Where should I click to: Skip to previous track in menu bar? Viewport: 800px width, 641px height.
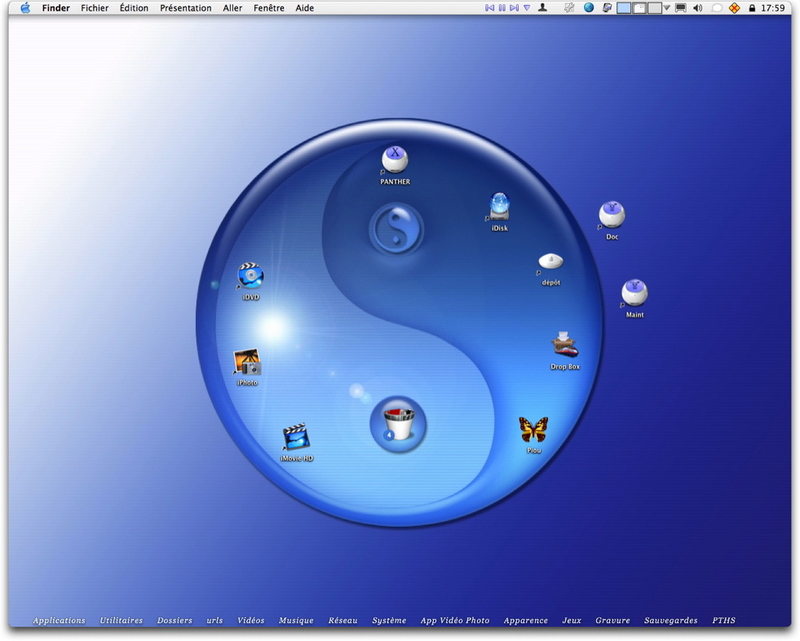489,8
